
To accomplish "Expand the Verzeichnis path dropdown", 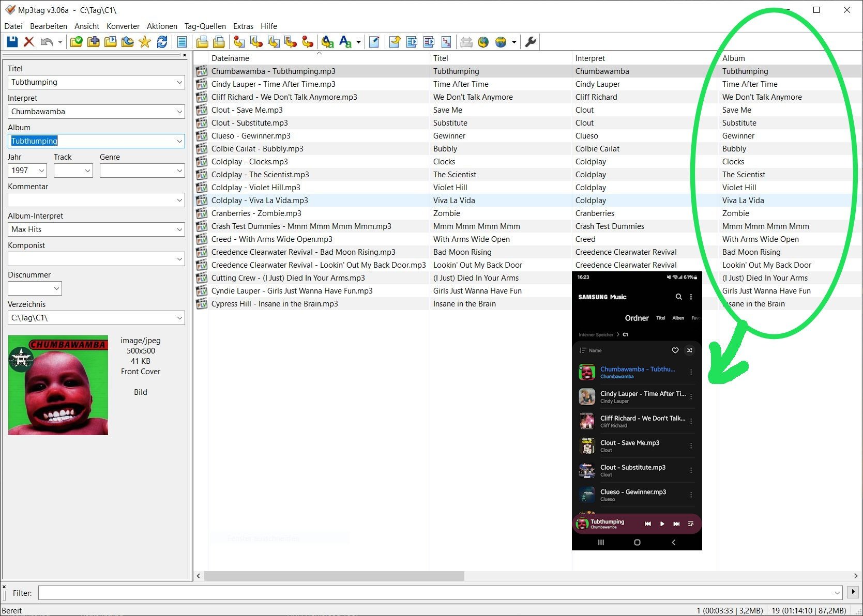I will click(x=179, y=318).
